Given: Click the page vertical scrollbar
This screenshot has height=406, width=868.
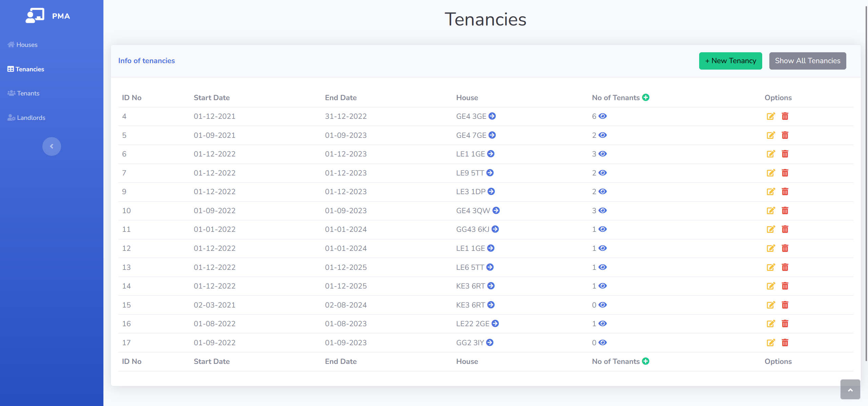Looking at the screenshot, I should (866, 183).
